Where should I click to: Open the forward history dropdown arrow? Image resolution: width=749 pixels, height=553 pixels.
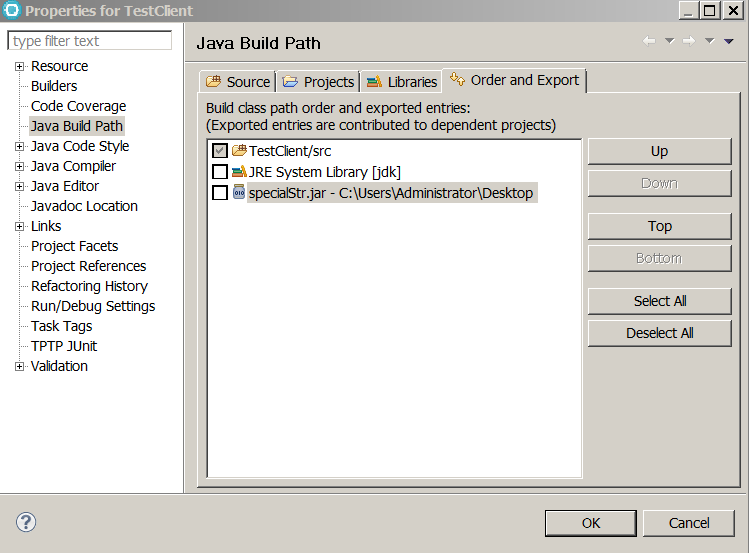(710, 41)
